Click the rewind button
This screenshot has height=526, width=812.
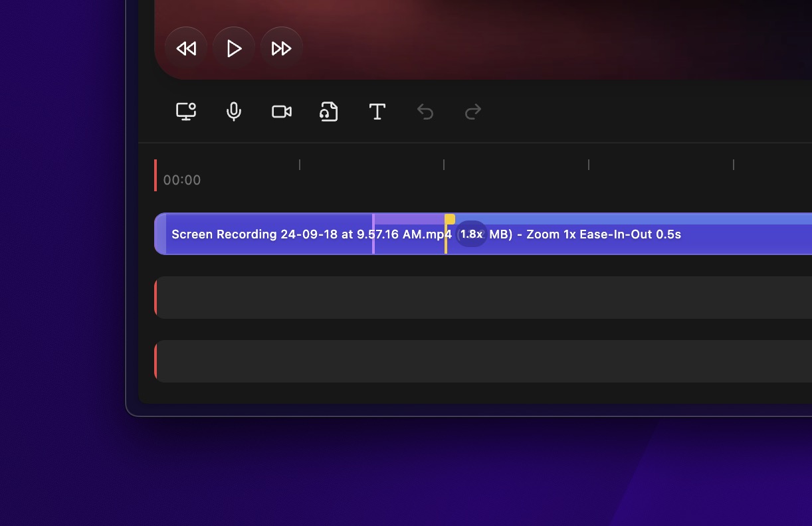186,48
